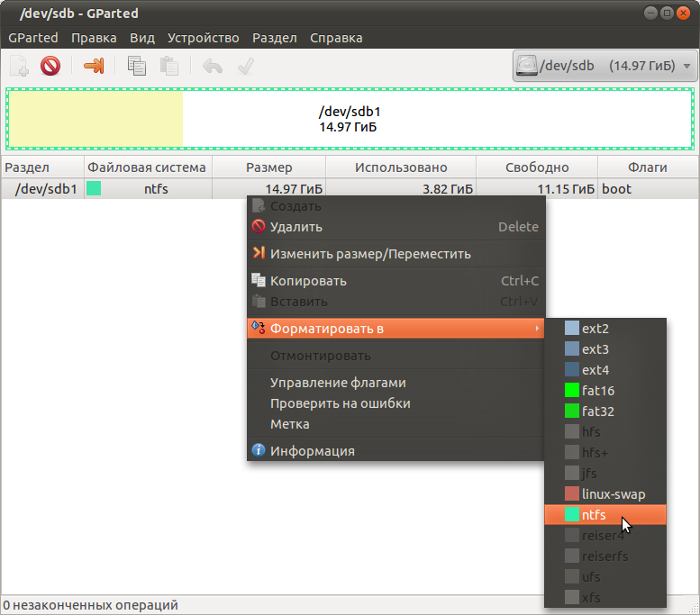700x615 pixels.
Task: Open the /dev/sdb device dropdown
Action: coord(605,66)
